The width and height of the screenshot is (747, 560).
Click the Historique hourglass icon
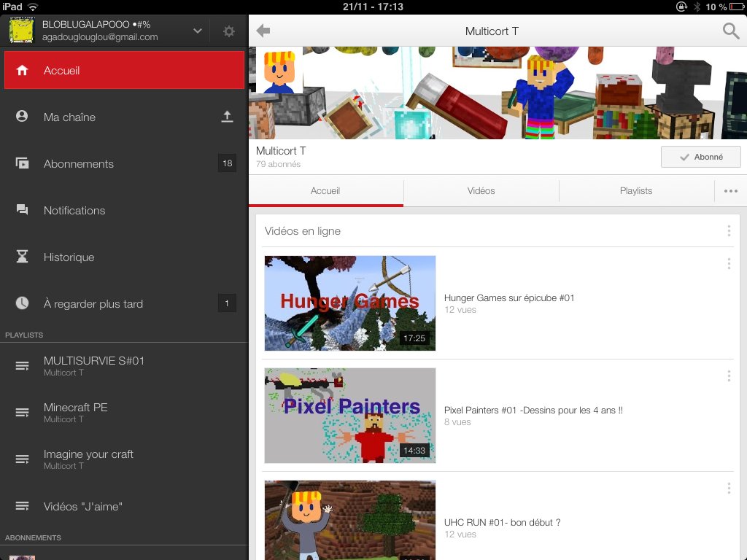[22, 256]
